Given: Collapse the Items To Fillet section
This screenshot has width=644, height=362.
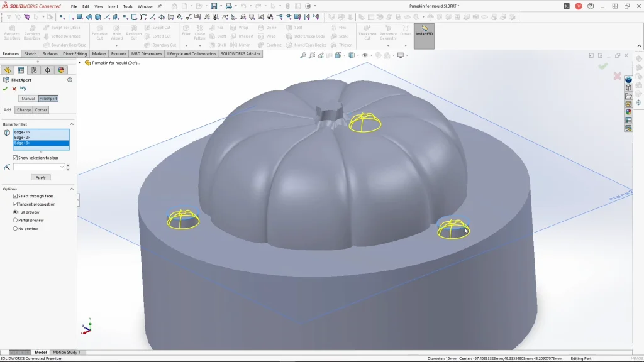Looking at the screenshot, I should (x=72, y=124).
